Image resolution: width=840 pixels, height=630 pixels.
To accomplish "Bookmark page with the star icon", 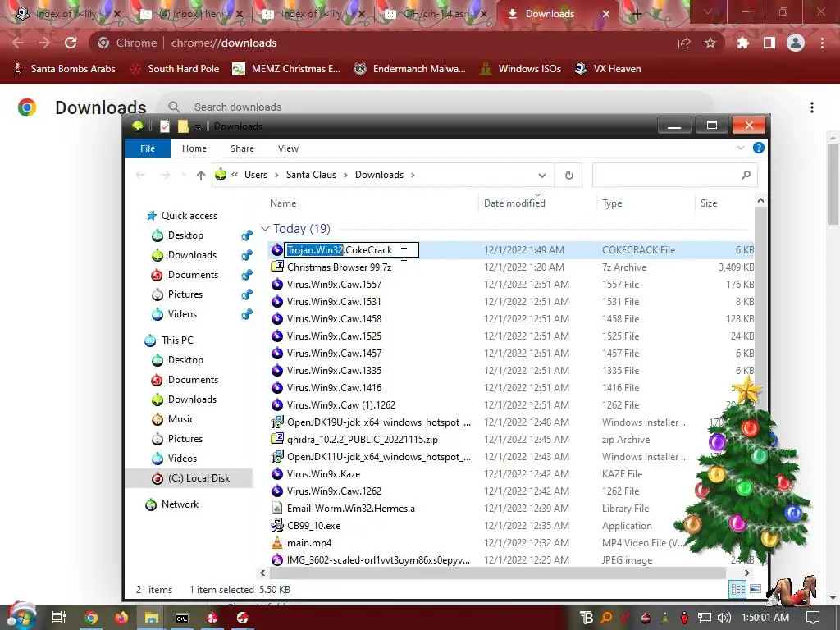I will pos(710,43).
